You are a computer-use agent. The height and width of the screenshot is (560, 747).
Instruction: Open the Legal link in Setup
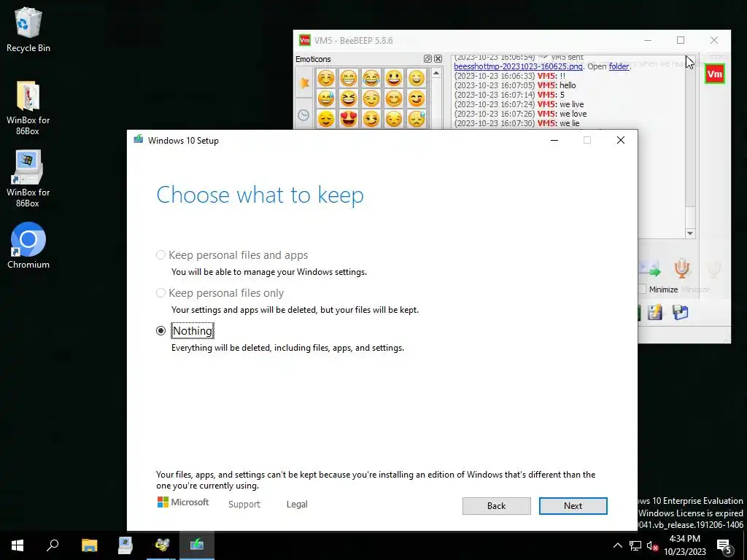[297, 505]
